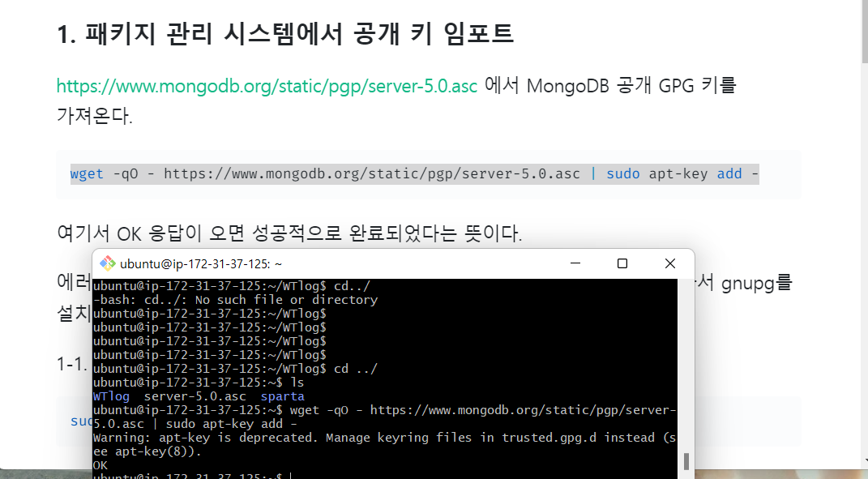The width and height of the screenshot is (868, 479).
Task: Click the web page scrollbar down arrow
Action: [x=865, y=460]
